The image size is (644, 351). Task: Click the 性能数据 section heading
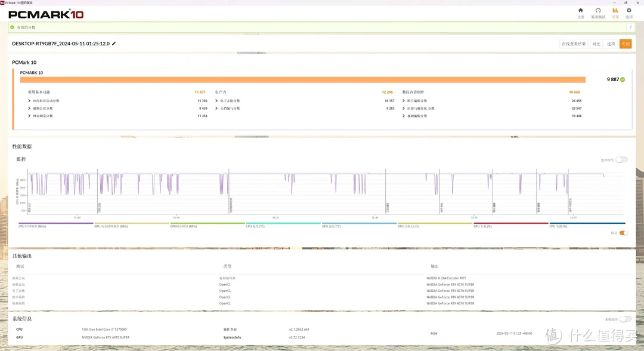[x=22, y=146]
